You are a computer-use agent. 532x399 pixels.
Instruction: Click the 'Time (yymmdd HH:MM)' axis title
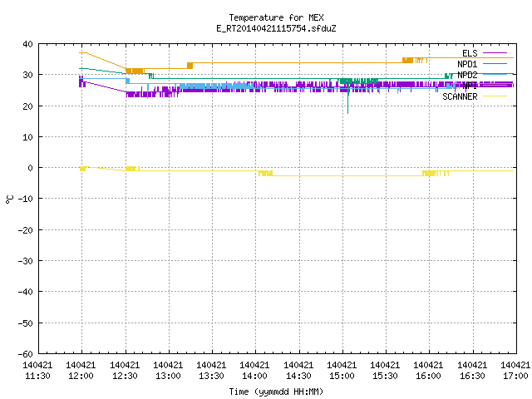click(276, 392)
